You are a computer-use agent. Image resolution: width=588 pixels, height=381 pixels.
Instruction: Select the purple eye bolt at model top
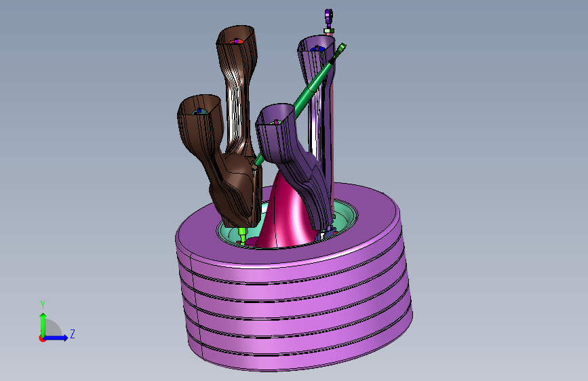(x=329, y=16)
